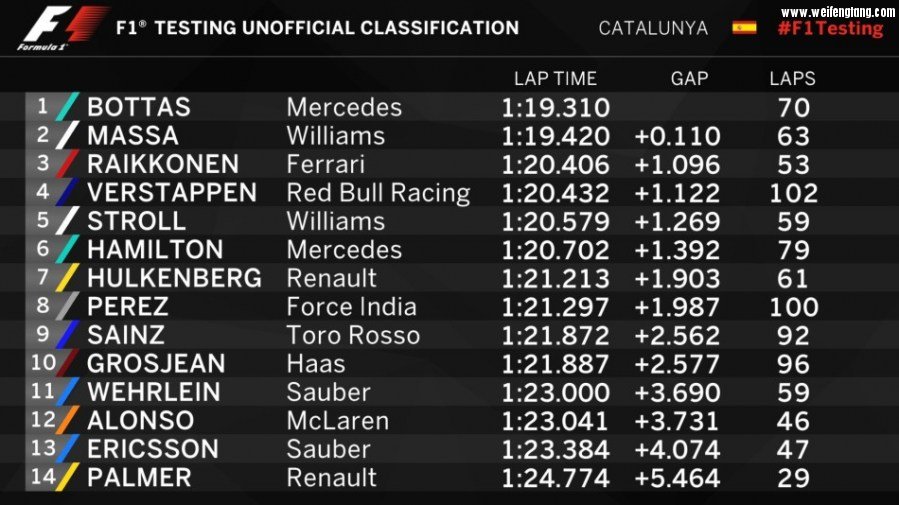Select the LAP TIME column header
This screenshot has height=505, width=899.
click(555, 78)
